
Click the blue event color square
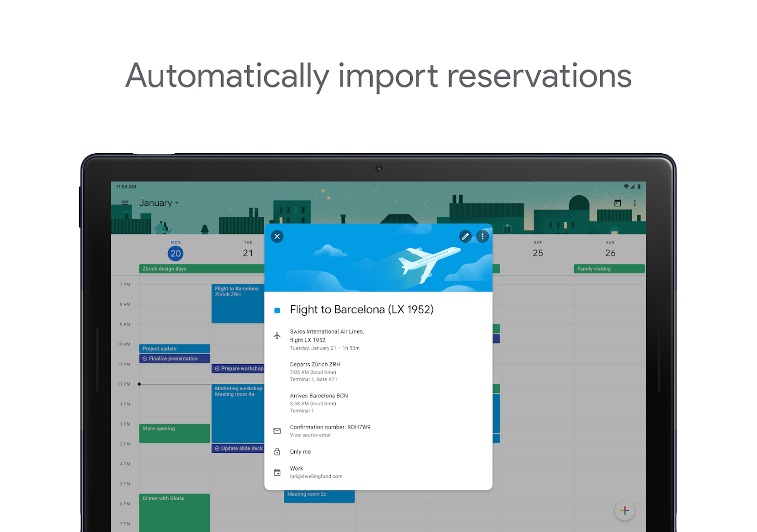(277, 310)
